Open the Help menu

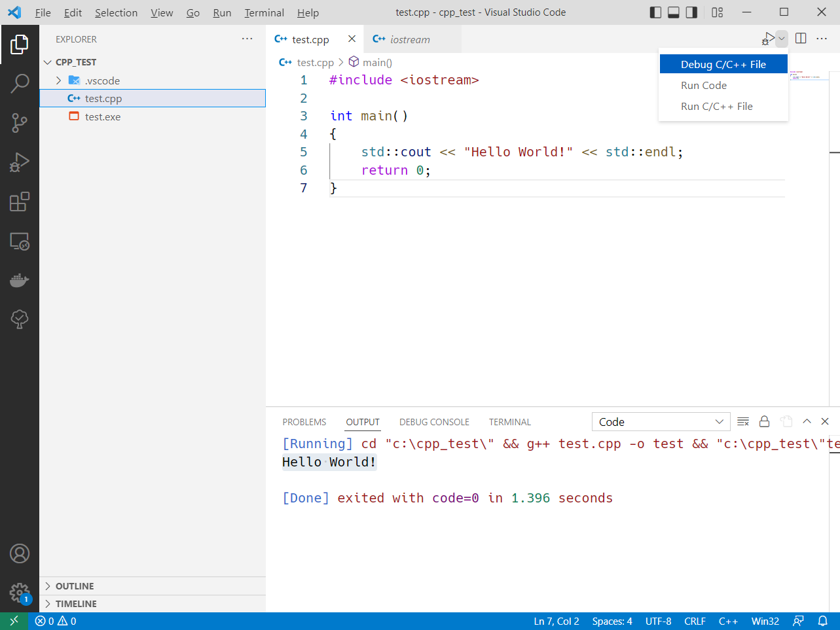308,12
